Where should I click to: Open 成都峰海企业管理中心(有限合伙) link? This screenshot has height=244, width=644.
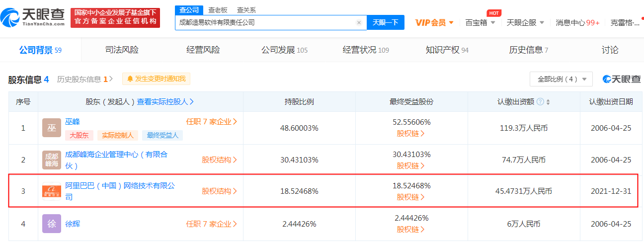(116, 160)
